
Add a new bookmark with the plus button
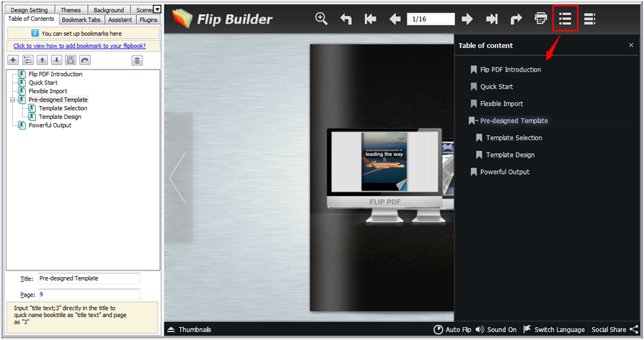[13, 60]
